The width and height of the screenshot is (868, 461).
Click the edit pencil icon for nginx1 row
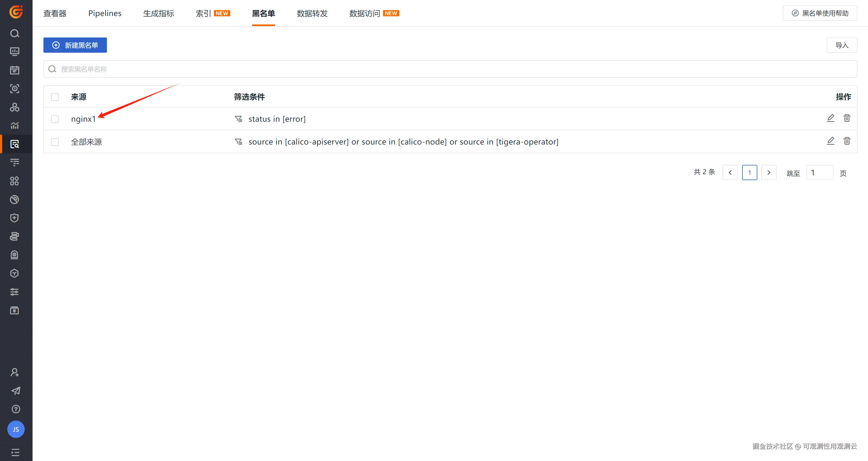pos(830,118)
